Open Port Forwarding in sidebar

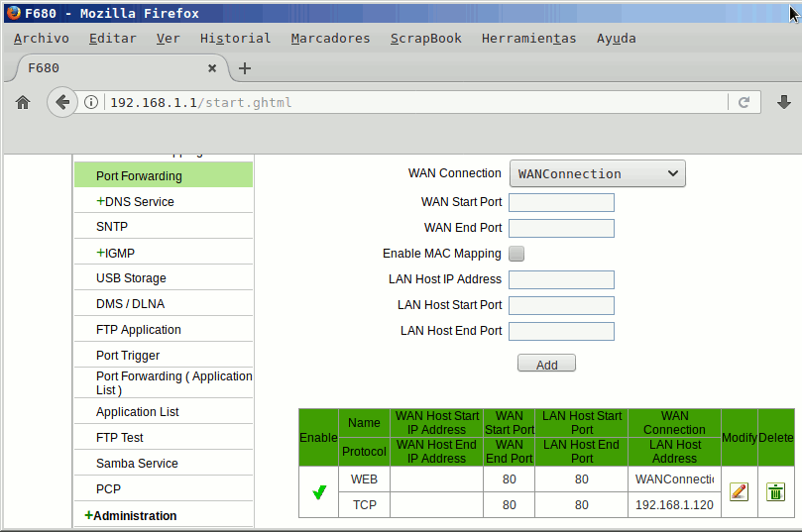(x=164, y=175)
